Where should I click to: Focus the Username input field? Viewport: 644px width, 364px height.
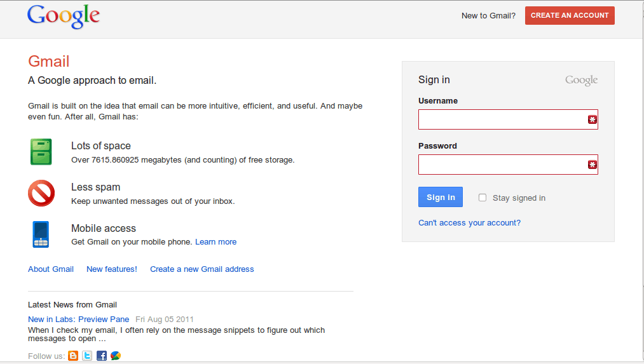pyautogui.click(x=508, y=119)
